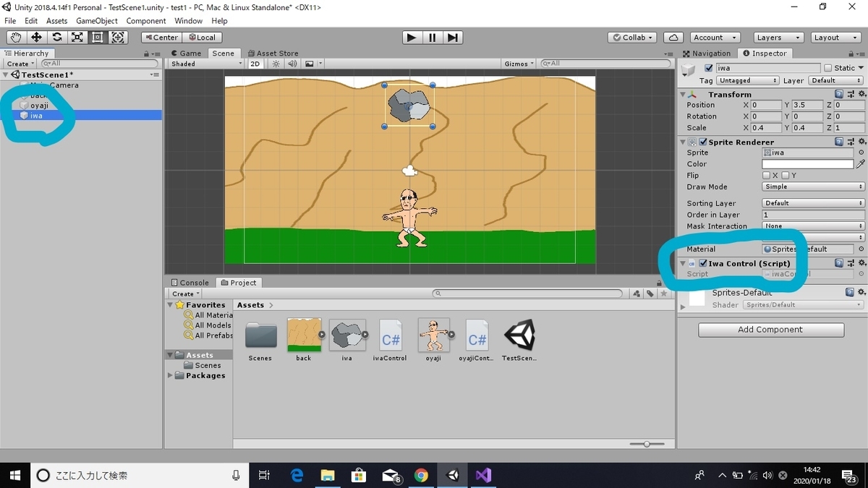This screenshot has height=488, width=868.
Task: Toggle Iwa Control script enabled checkbox
Action: click(x=703, y=263)
